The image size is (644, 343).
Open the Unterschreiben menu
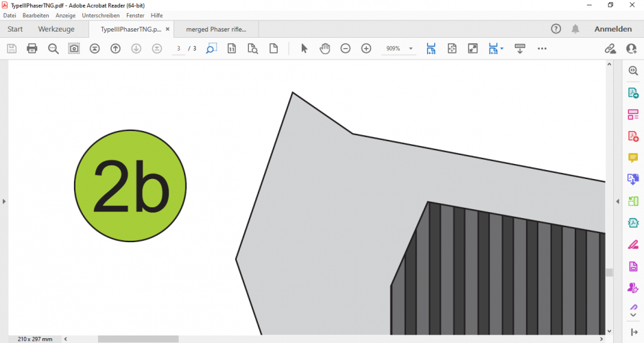click(101, 15)
